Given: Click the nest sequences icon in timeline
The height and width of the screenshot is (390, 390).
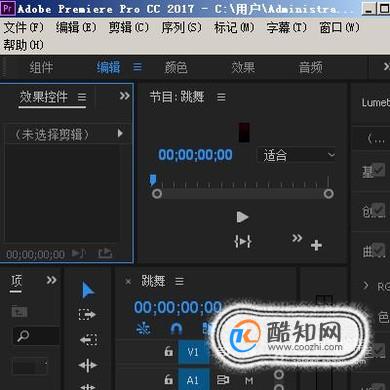Looking at the screenshot, I should click(x=143, y=329).
